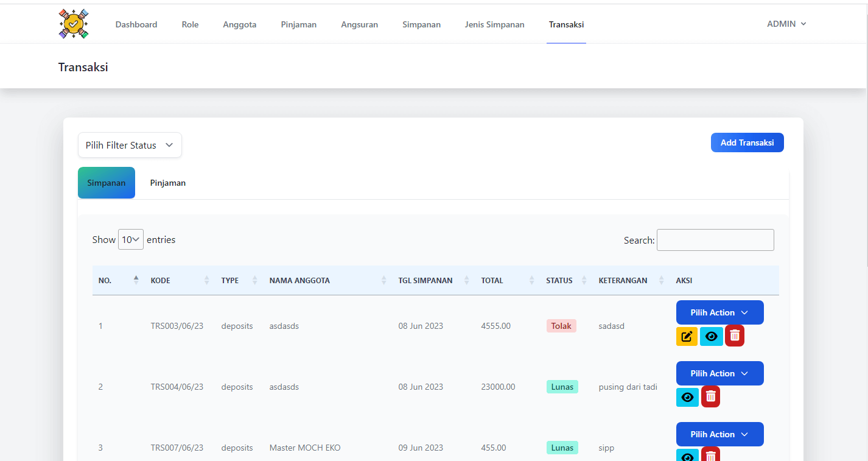Viewport: 868px width, 461px height.
Task: Click the note sipp
Action: [x=606, y=448]
